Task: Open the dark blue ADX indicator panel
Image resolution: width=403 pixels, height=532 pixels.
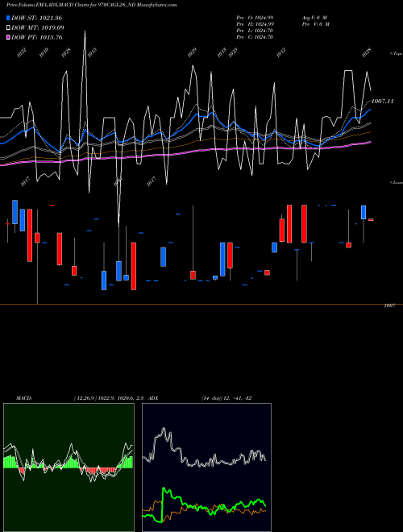Action: pyautogui.click(x=206, y=468)
